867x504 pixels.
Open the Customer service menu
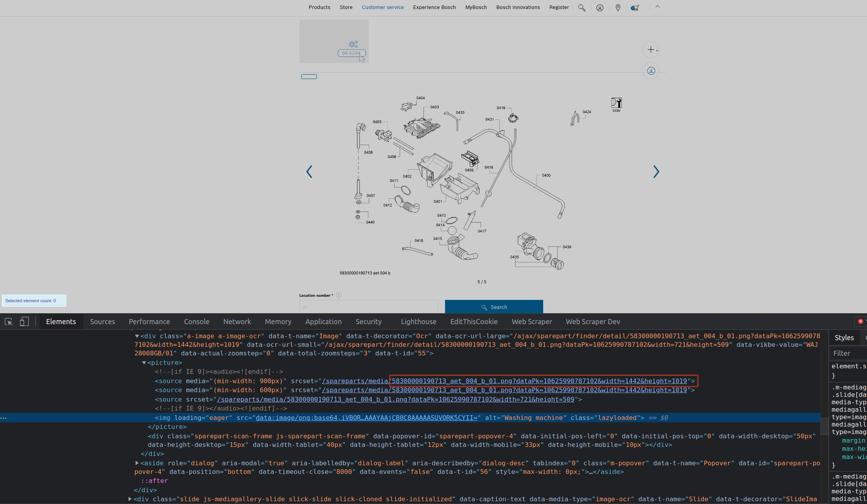click(x=382, y=7)
